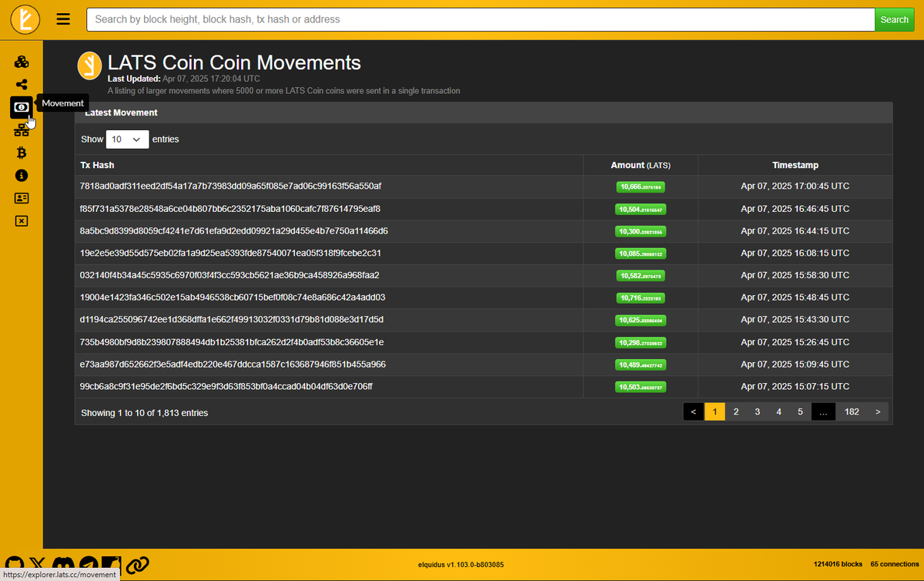Click the 'Showing 1 to 10 of 1,813 entries' text

point(144,413)
